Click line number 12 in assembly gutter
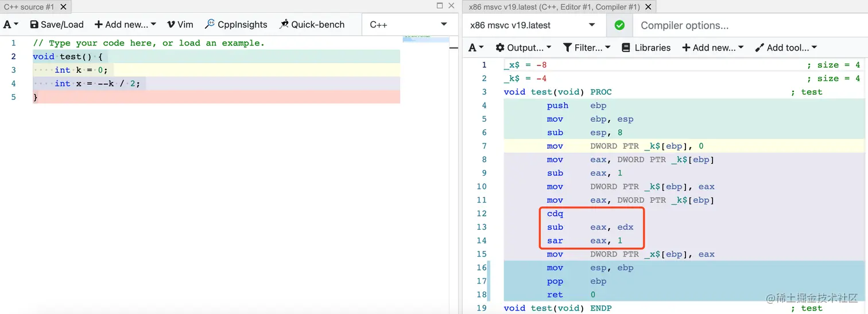The width and height of the screenshot is (868, 314). coord(481,214)
